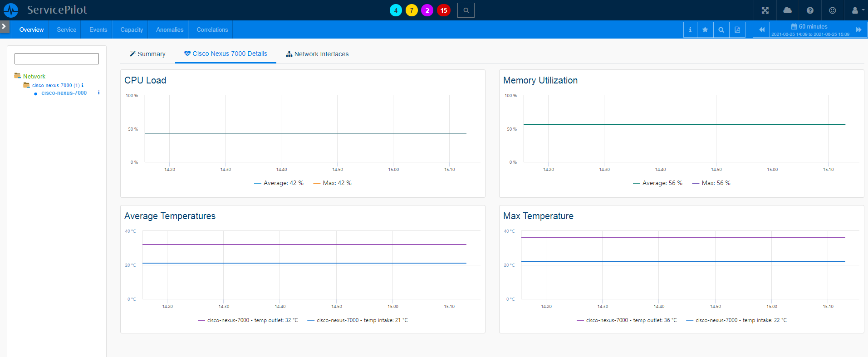868x357 pixels.
Task: Open the Anomalies menu item
Action: point(169,30)
